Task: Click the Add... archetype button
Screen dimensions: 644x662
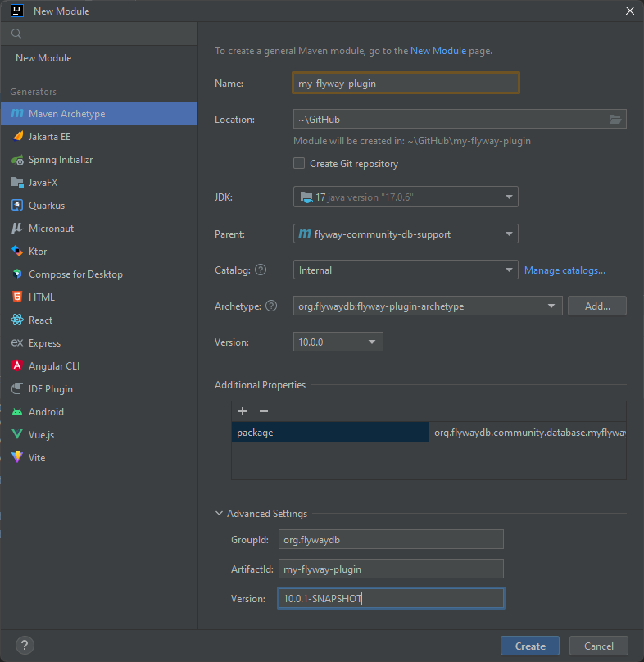Action: click(597, 306)
